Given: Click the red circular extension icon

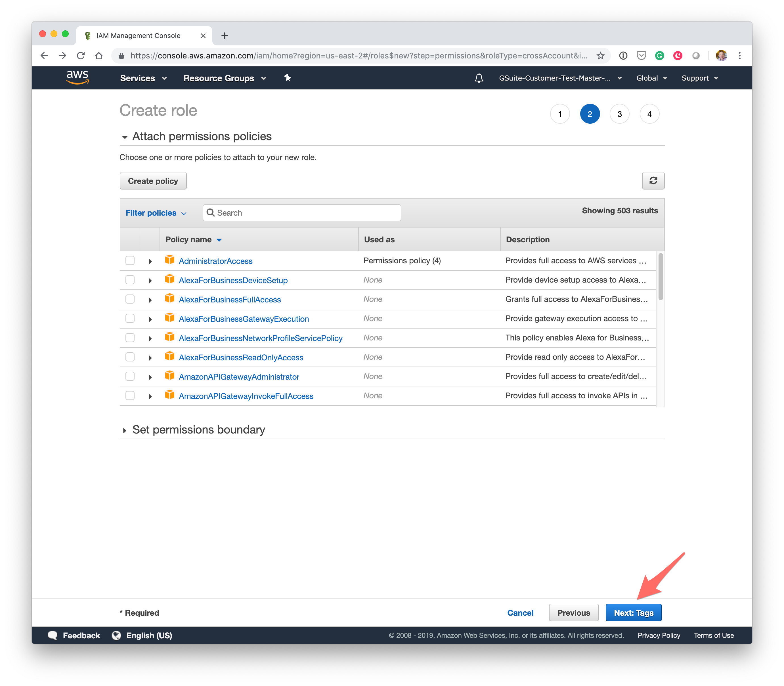Looking at the screenshot, I should pyautogui.click(x=678, y=56).
